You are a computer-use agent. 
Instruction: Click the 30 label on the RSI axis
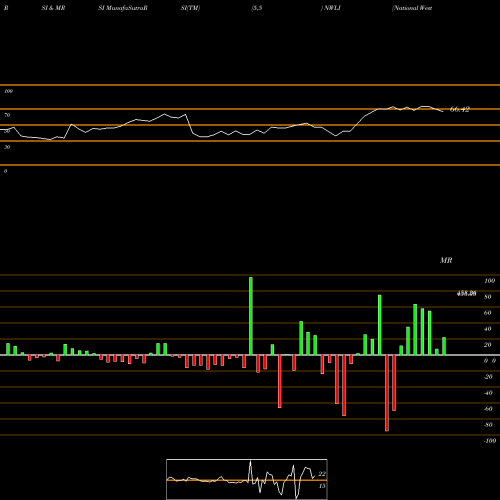point(7,147)
